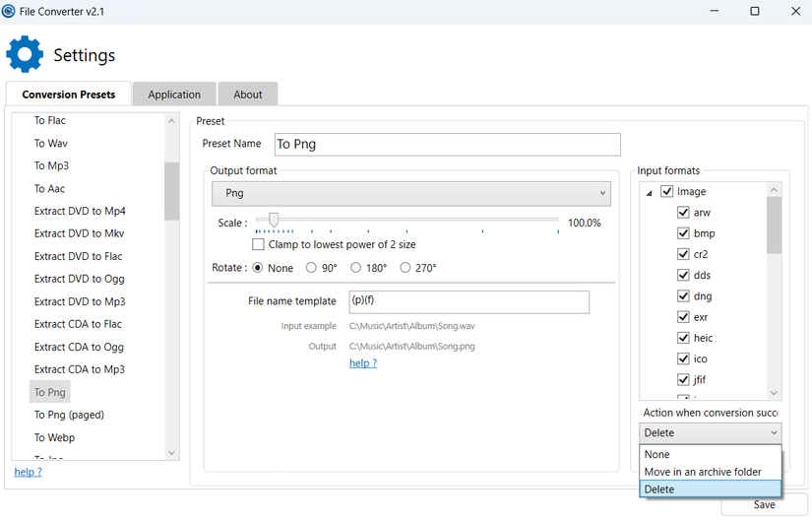Viewport: 812px width, 520px height.
Task: Uncheck the bmp input format
Action: pyautogui.click(x=683, y=233)
